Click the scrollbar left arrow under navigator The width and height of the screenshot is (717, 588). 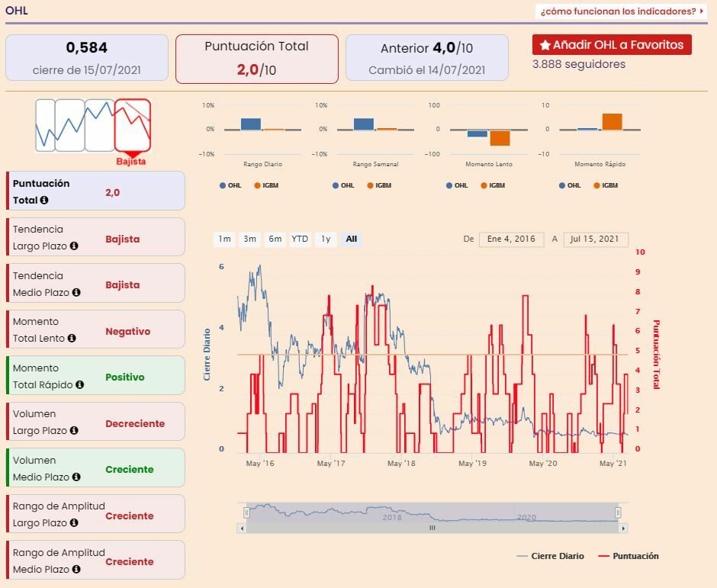(242, 528)
